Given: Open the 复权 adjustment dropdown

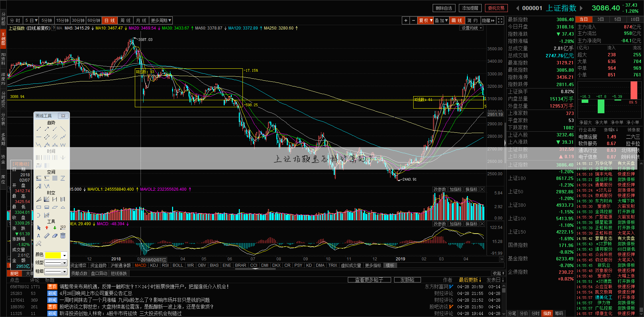Looking at the screenshot, I should [426, 20].
